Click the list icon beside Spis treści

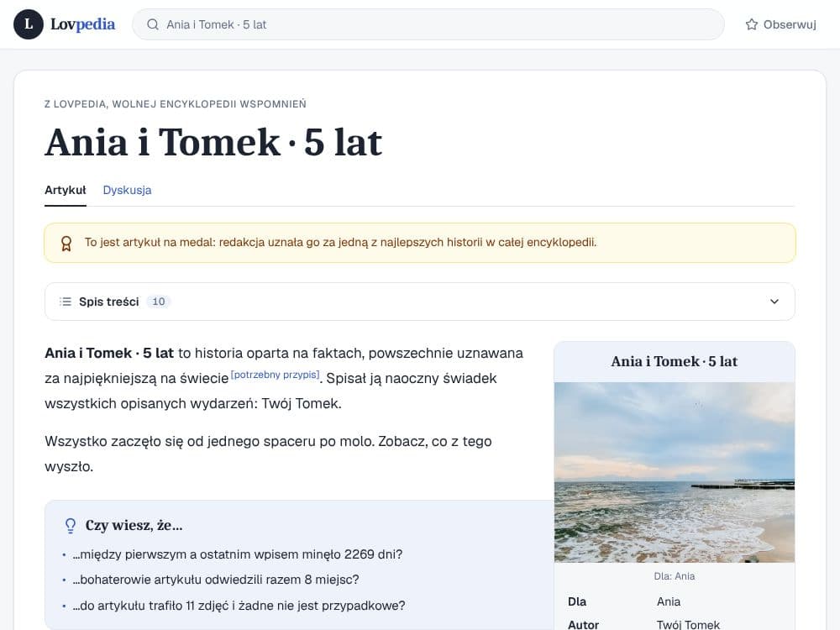(x=66, y=302)
